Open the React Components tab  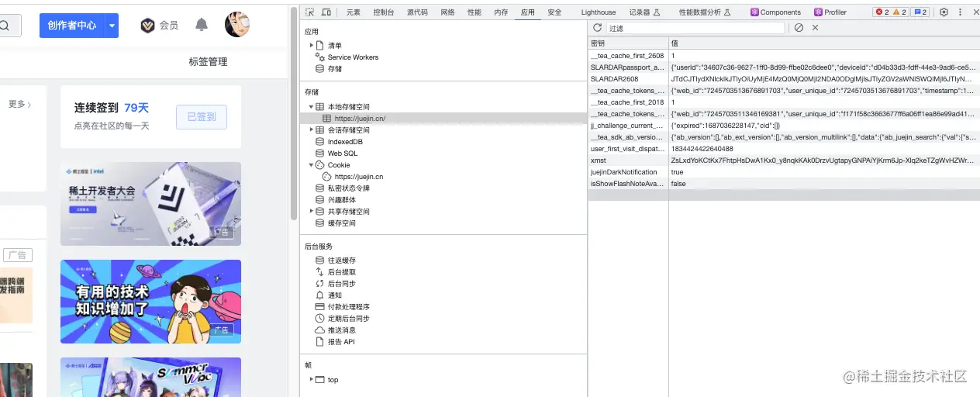775,12
